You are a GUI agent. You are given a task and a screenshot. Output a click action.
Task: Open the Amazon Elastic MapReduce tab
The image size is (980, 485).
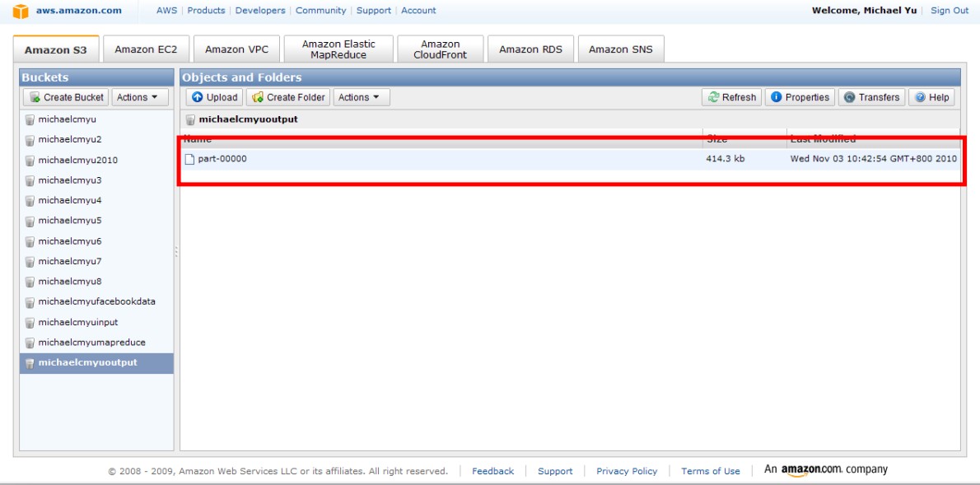[x=338, y=49]
